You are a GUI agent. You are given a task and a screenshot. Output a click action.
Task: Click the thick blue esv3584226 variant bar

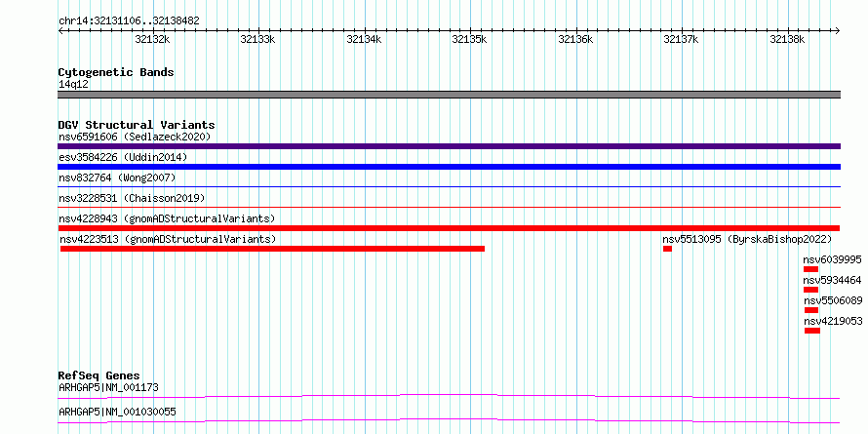[449, 167]
